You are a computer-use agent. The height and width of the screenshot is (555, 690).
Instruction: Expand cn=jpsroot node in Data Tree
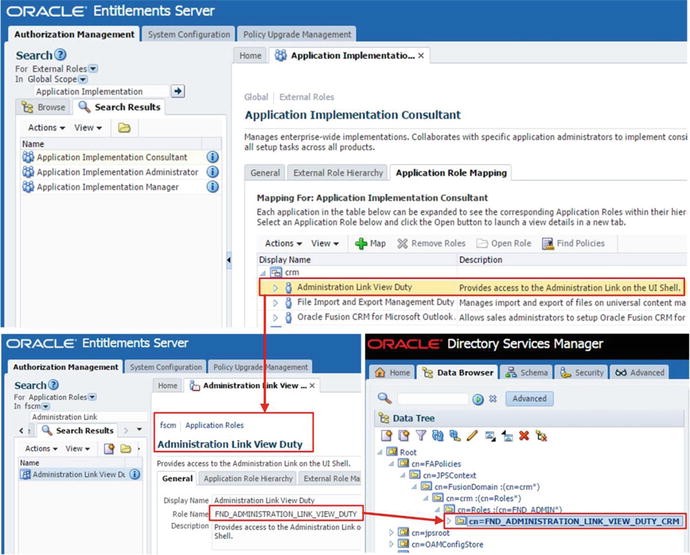(x=391, y=533)
